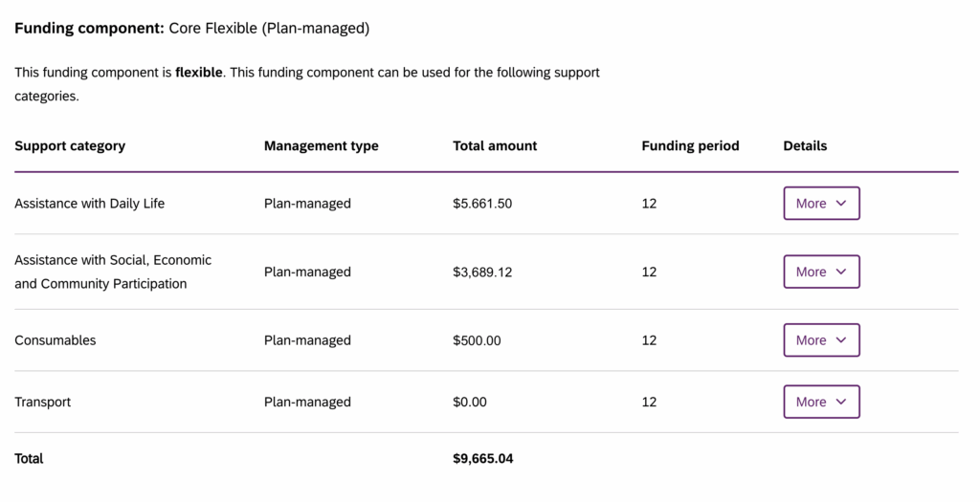Click the $5.661.50 amount

(x=482, y=204)
